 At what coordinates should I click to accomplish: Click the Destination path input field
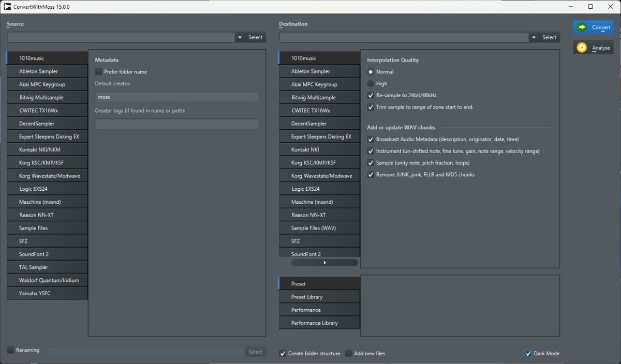tap(404, 37)
